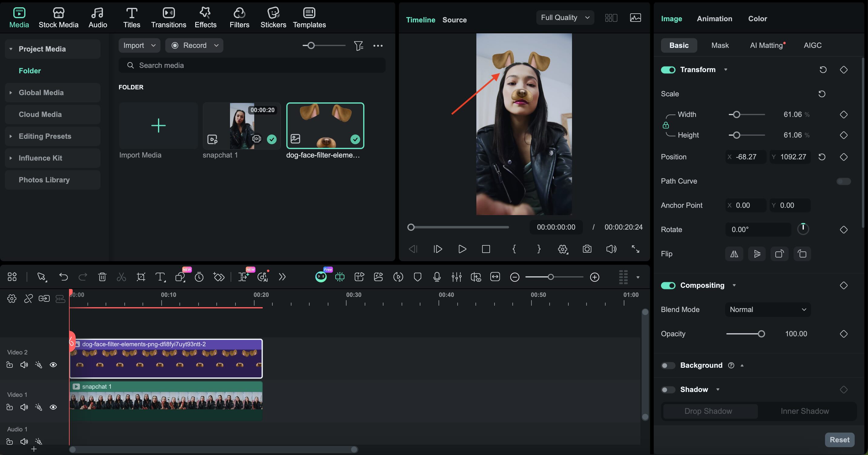Expand the Global Media tree item

click(11, 92)
